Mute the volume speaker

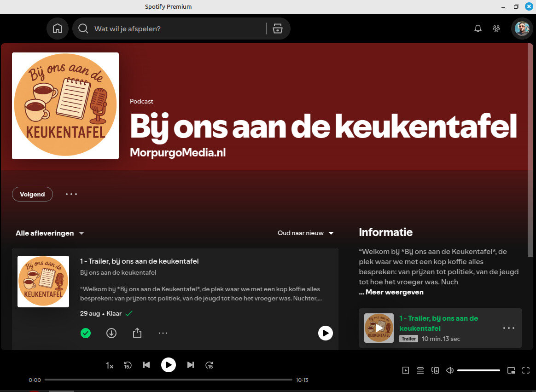(x=450, y=370)
